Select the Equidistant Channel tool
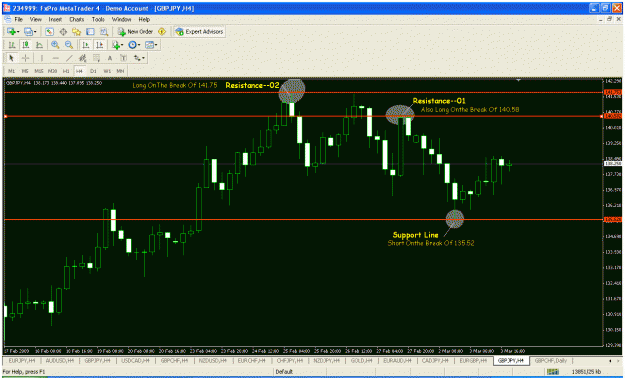The height and width of the screenshot is (378, 625). click(x=83, y=58)
